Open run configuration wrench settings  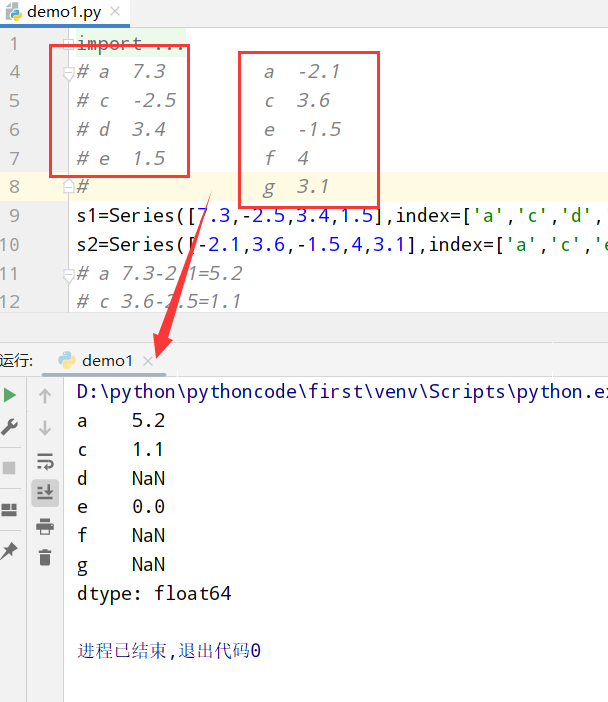click(x=9, y=427)
